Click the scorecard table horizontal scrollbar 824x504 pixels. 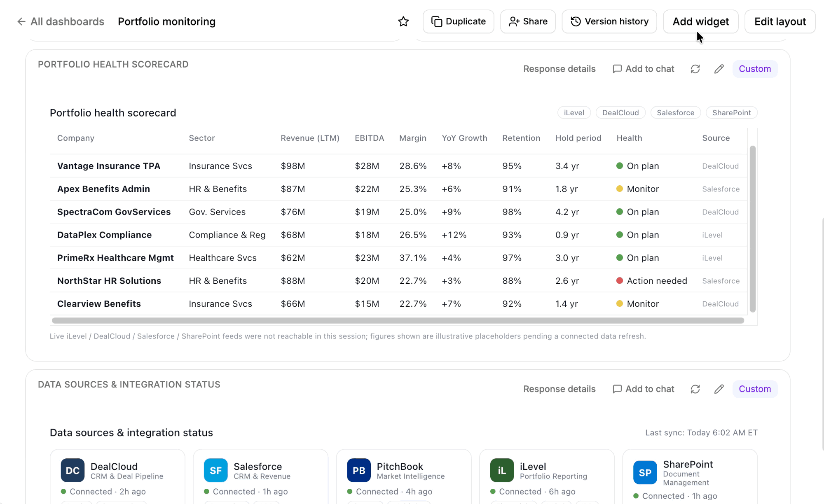coord(398,320)
